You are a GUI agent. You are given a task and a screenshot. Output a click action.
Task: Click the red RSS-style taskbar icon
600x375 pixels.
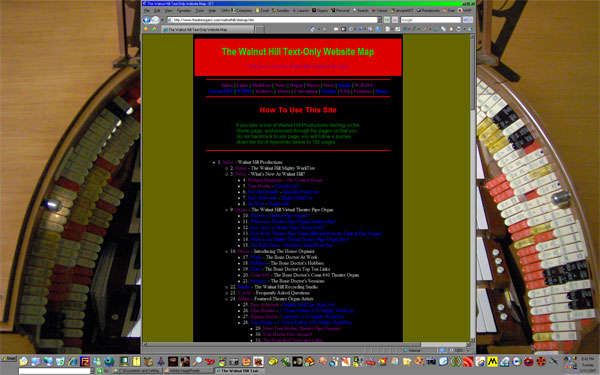click(468, 361)
